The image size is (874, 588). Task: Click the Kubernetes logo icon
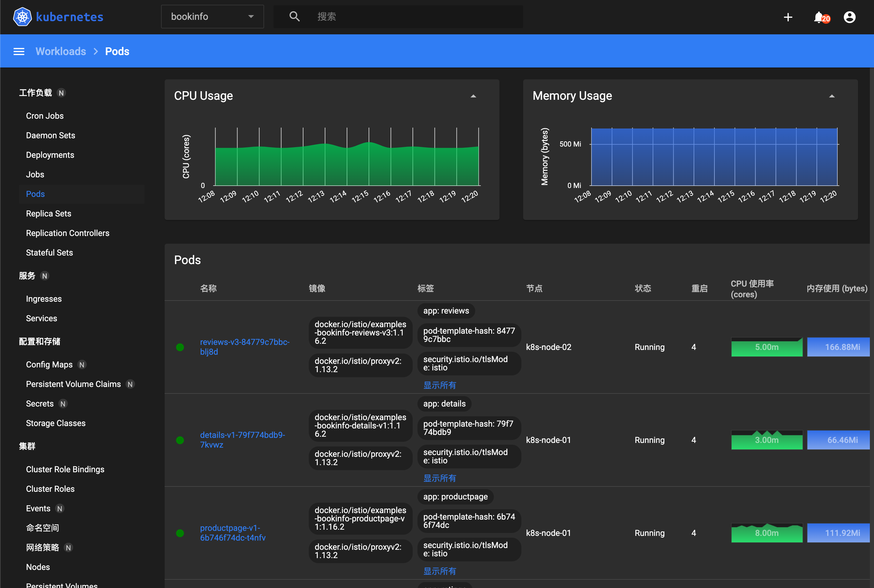click(22, 17)
